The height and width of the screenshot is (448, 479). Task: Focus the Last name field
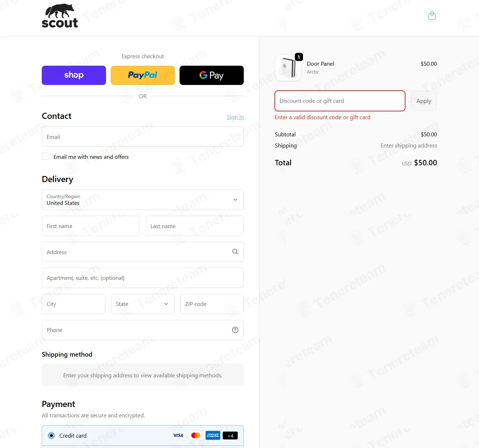point(195,226)
